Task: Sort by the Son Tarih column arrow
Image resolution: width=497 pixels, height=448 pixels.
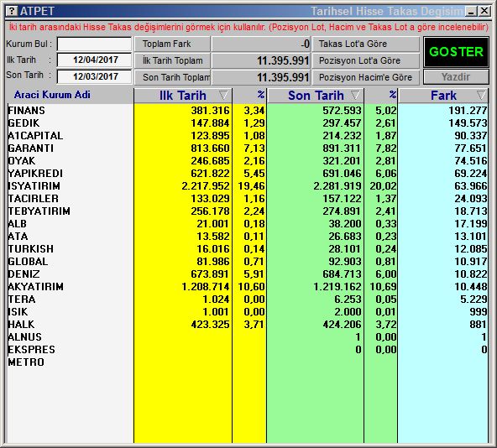Action: pos(355,95)
